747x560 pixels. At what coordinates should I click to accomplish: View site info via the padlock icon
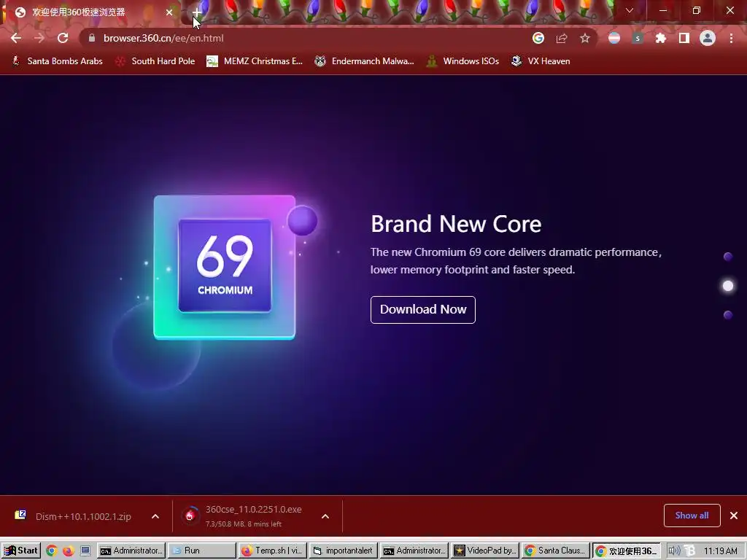click(92, 38)
